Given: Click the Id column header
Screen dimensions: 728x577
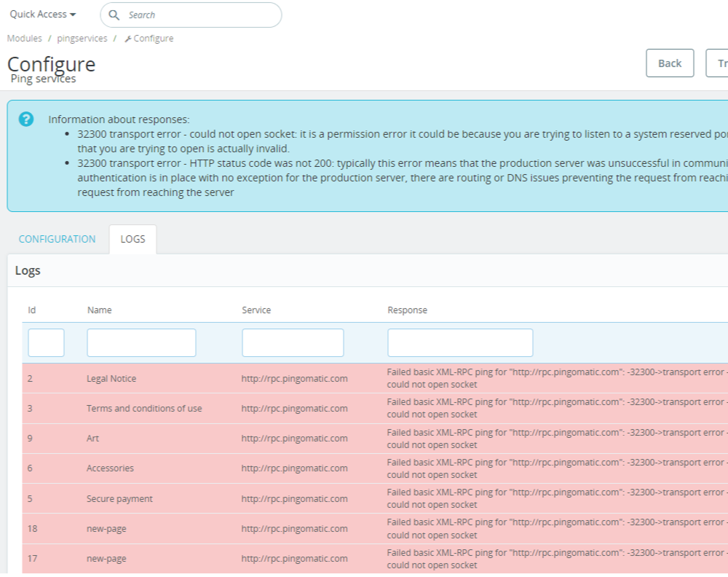Looking at the screenshot, I should (31, 310).
